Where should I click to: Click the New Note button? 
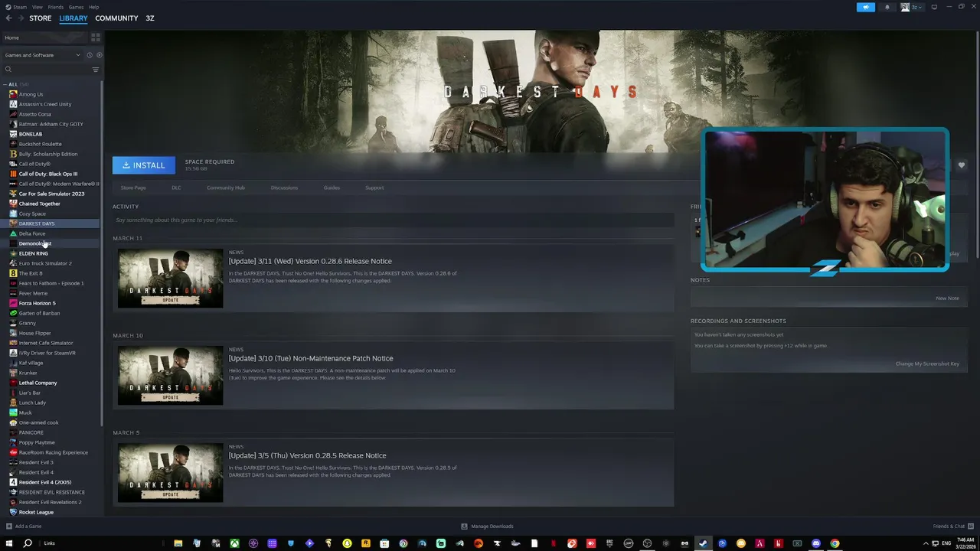click(x=947, y=298)
